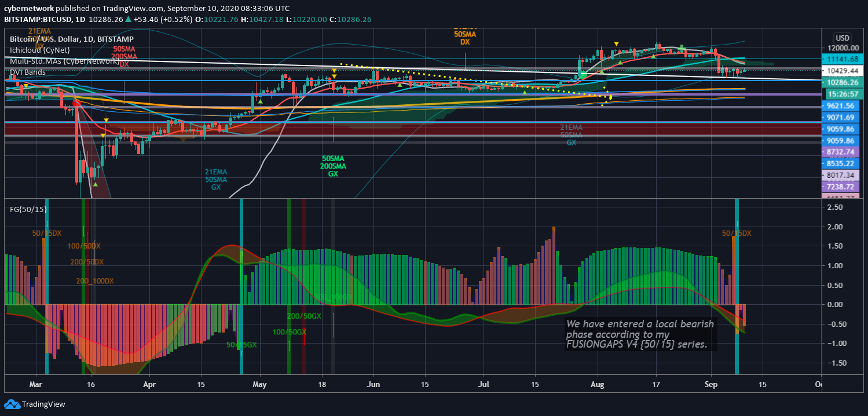Click the green 50SMA 200SMA GX label
Viewport: 868px width, 416px height.
coord(333,166)
